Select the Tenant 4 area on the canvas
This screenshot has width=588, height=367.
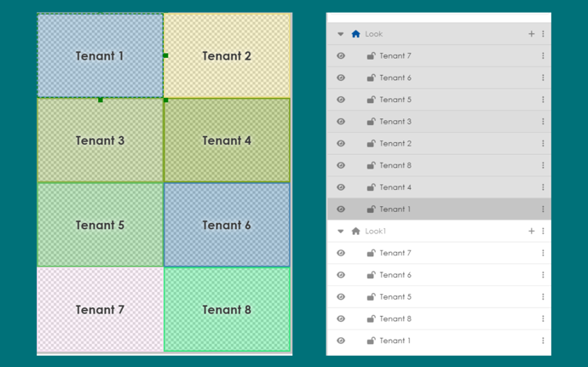[x=227, y=140]
